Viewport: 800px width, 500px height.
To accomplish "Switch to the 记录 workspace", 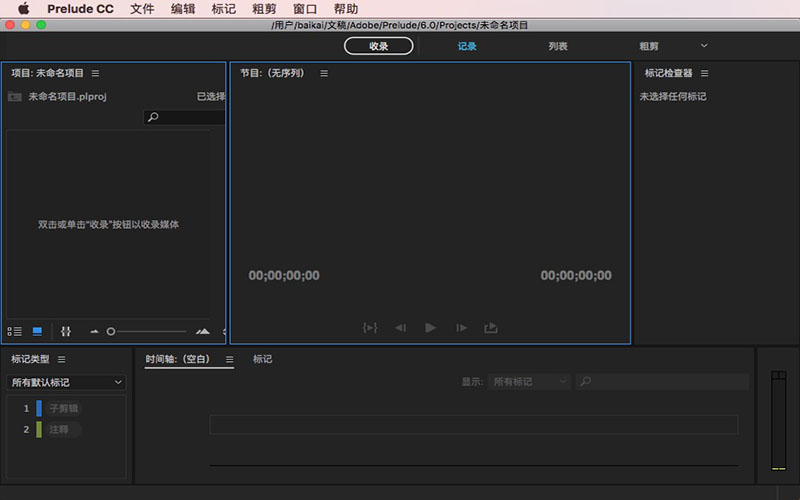I will pyautogui.click(x=467, y=46).
